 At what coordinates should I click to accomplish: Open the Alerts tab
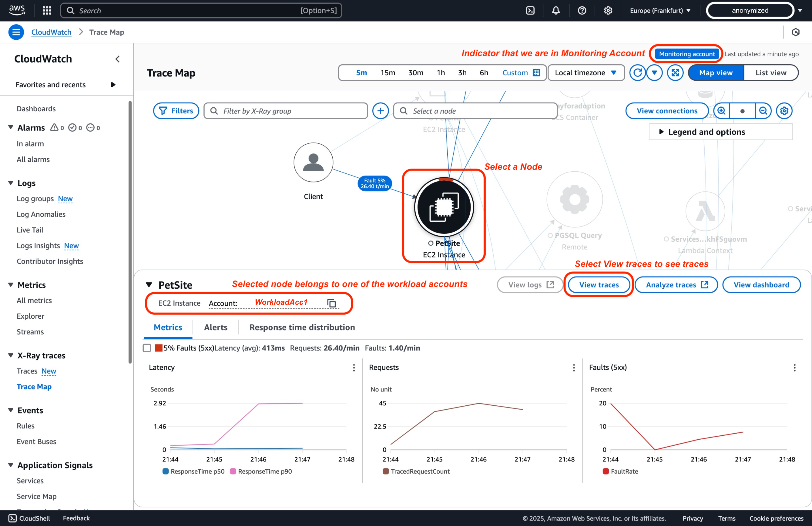216,327
